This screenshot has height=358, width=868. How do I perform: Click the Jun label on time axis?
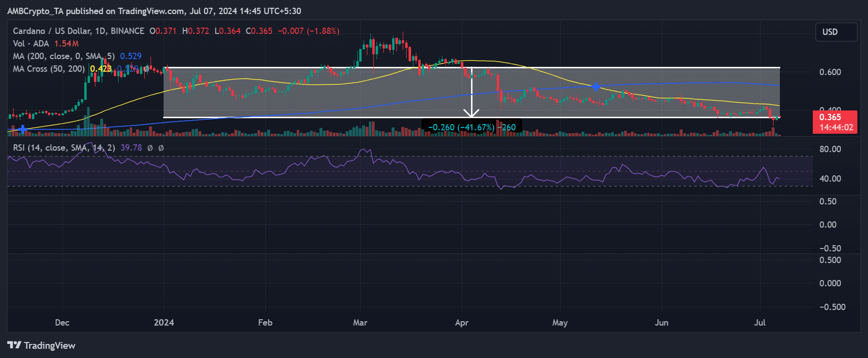[x=662, y=323]
